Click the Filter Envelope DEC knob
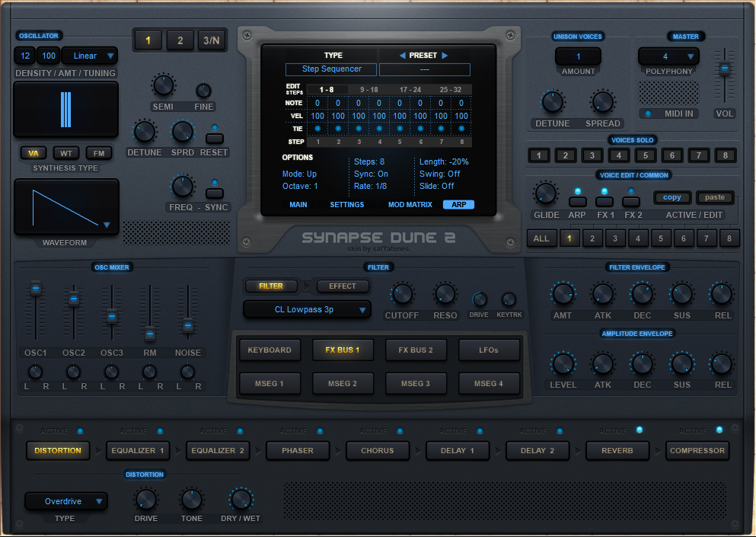756x537 pixels. pos(643,294)
